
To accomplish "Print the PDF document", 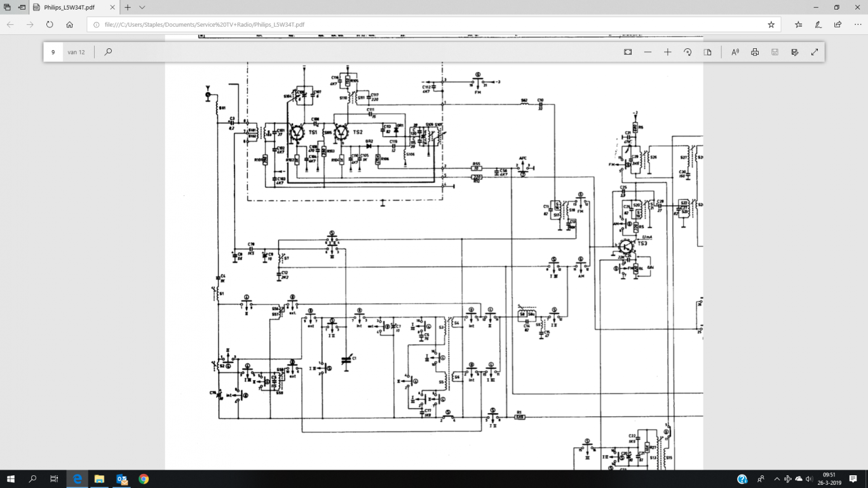I will pos(755,52).
